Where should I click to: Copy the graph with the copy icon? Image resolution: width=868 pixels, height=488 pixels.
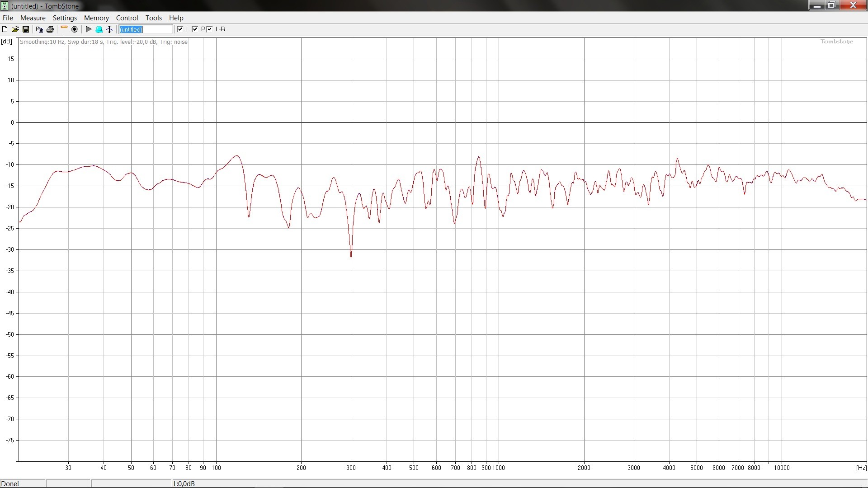39,29
